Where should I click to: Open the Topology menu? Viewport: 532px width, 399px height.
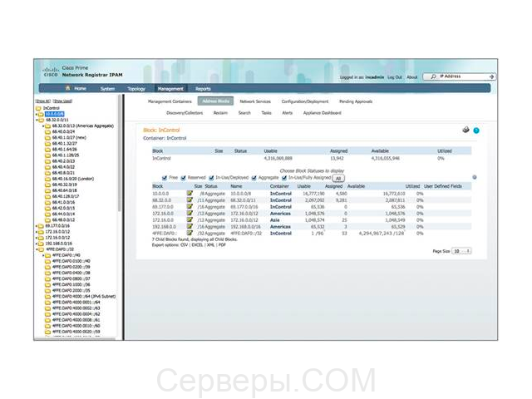136,88
